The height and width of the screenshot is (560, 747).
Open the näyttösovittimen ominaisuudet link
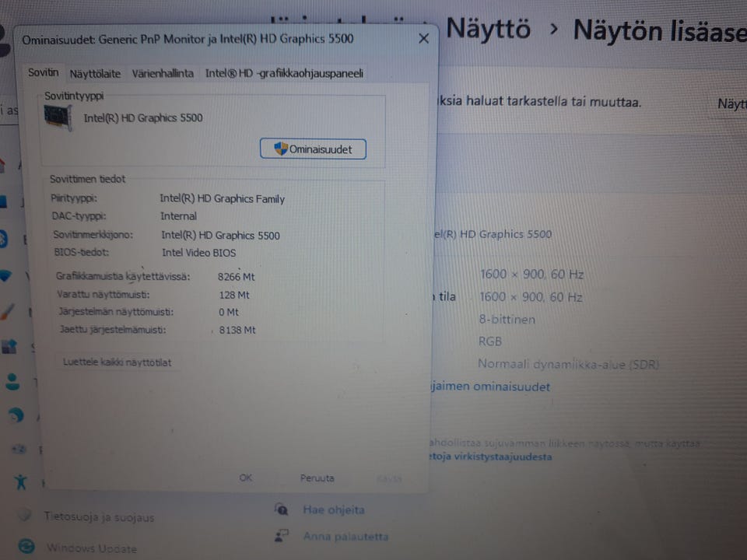click(489, 387)
